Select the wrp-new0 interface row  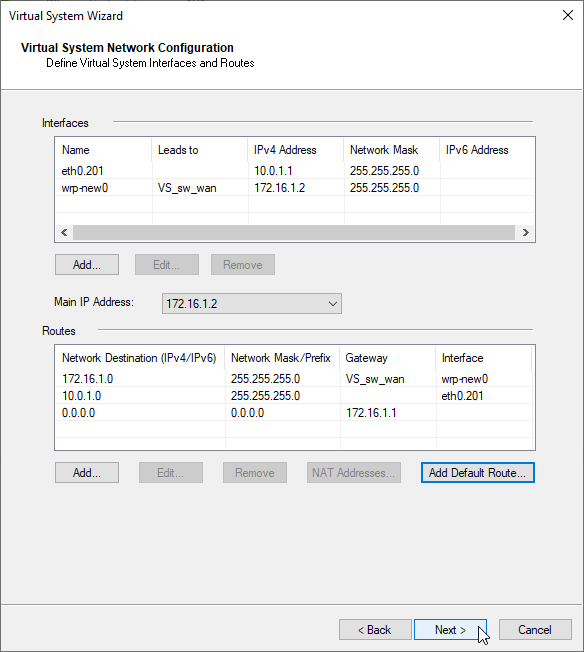coord(294,188)
